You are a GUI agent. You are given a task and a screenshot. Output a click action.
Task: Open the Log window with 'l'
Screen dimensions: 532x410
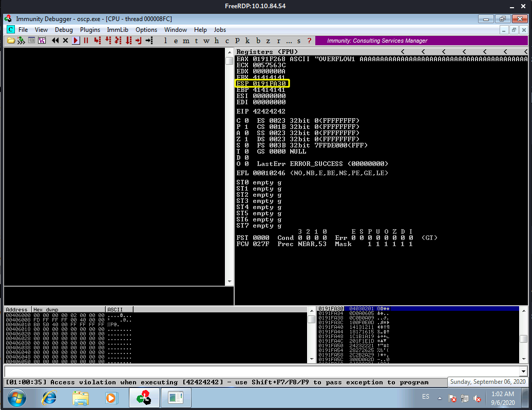coord(165,41)
